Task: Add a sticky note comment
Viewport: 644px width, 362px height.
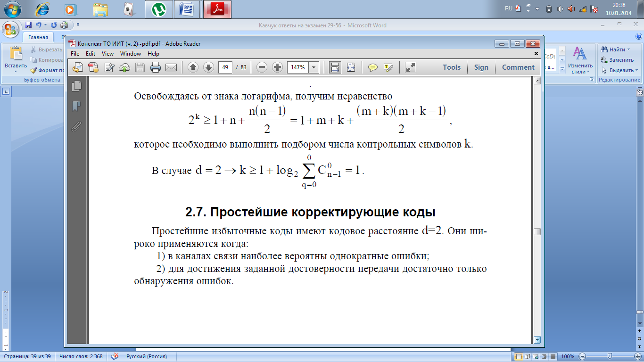Action: [373, 67]
